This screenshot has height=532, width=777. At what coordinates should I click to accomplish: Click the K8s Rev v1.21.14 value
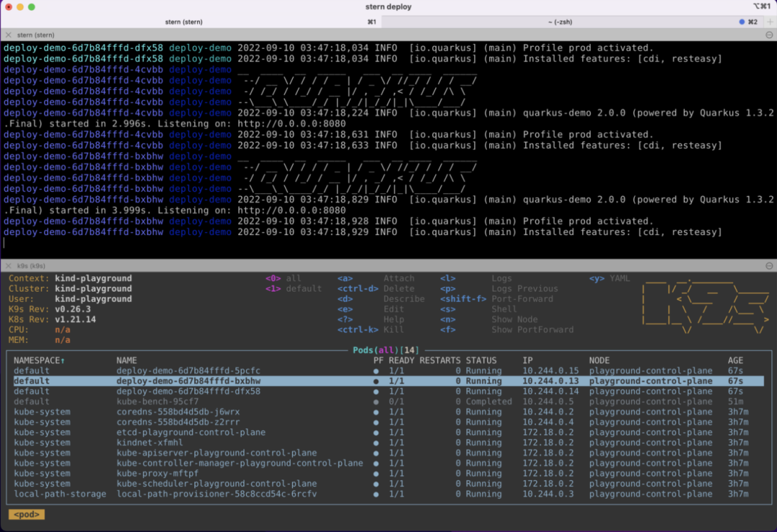click(76, 319)
